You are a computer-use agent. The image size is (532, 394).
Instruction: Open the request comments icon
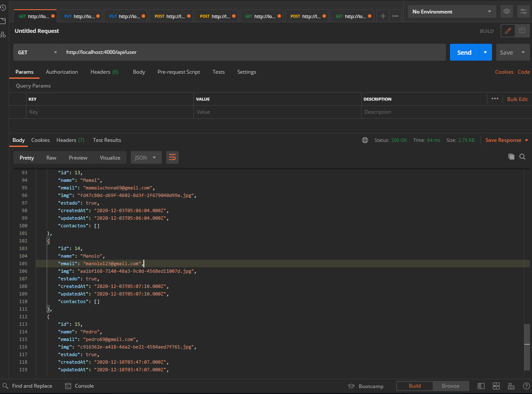click(x=522, y=31)
